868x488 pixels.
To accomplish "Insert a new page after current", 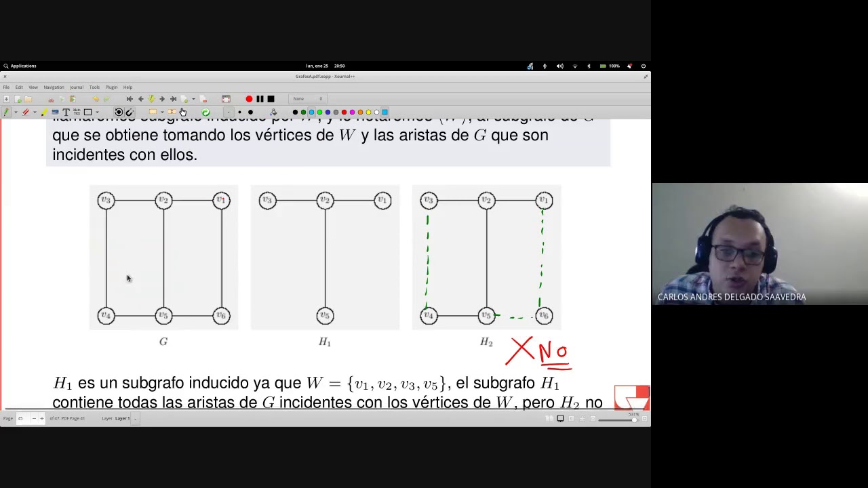I will point(184,99).
